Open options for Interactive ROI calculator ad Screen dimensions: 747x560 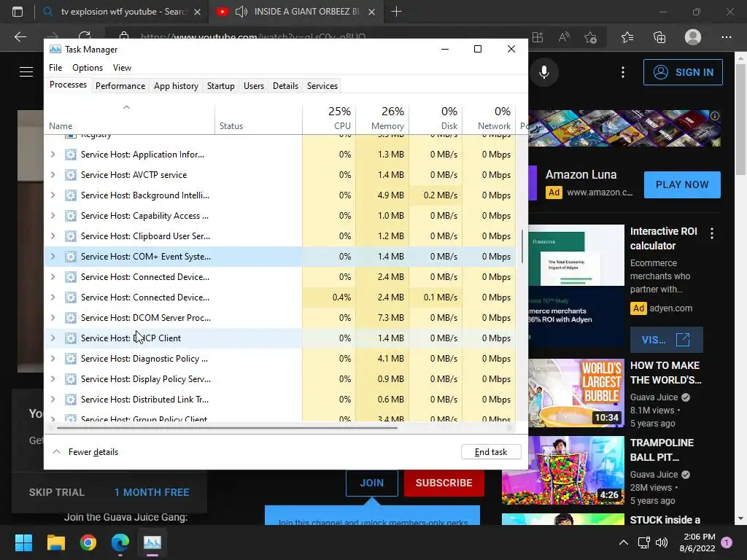coord(712,233)
